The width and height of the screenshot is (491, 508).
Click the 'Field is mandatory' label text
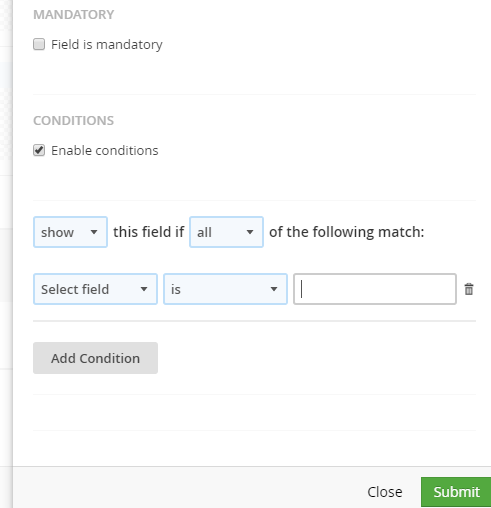pyautogui.click(x=107, y=44)
